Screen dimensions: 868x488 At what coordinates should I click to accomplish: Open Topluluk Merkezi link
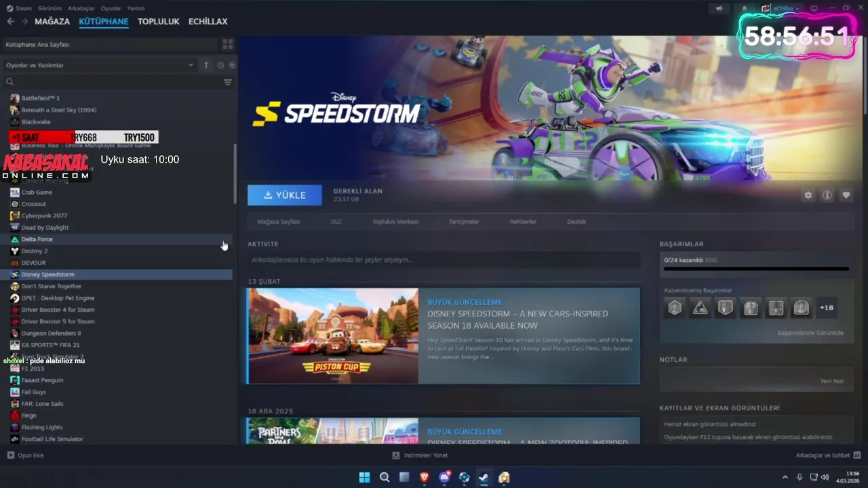[395, 222]
